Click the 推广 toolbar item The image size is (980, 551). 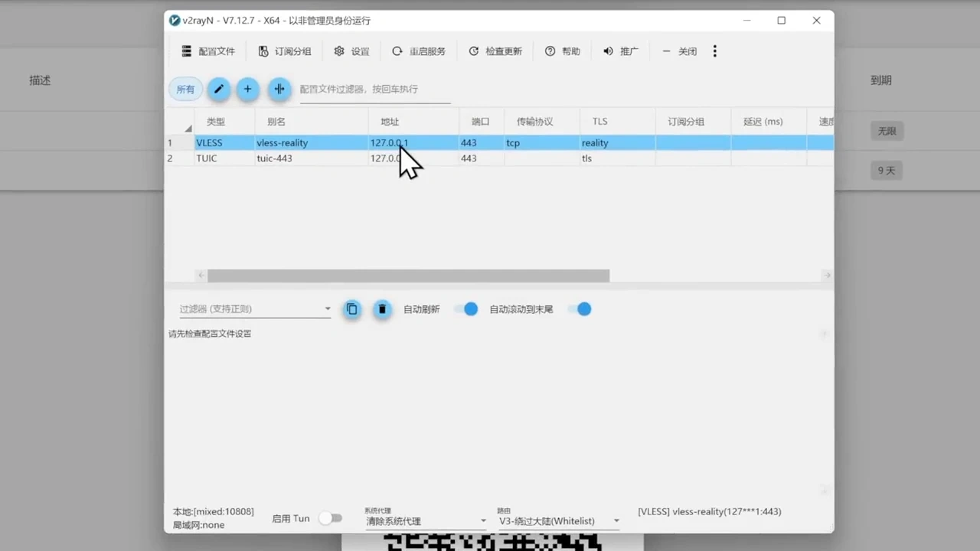pos(620,51)
